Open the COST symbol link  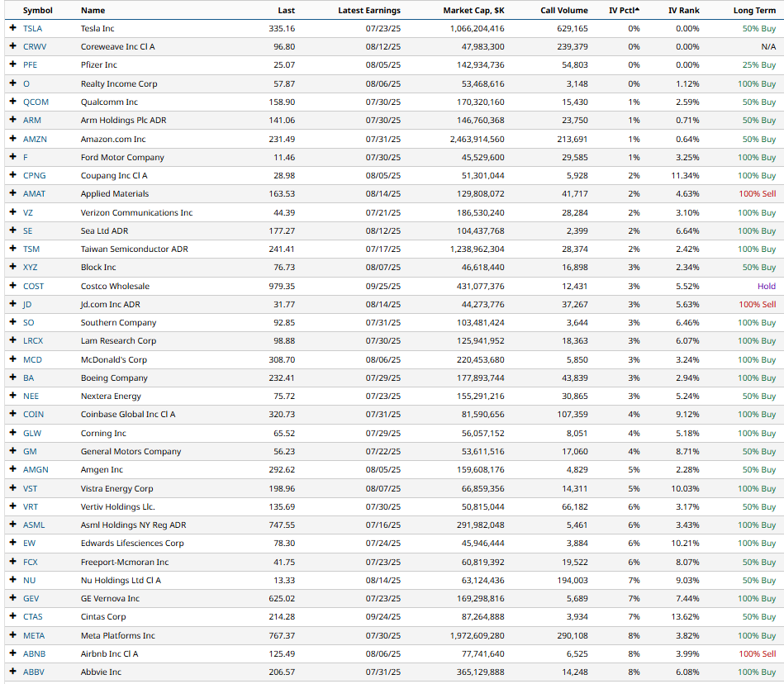click(34, 286)
